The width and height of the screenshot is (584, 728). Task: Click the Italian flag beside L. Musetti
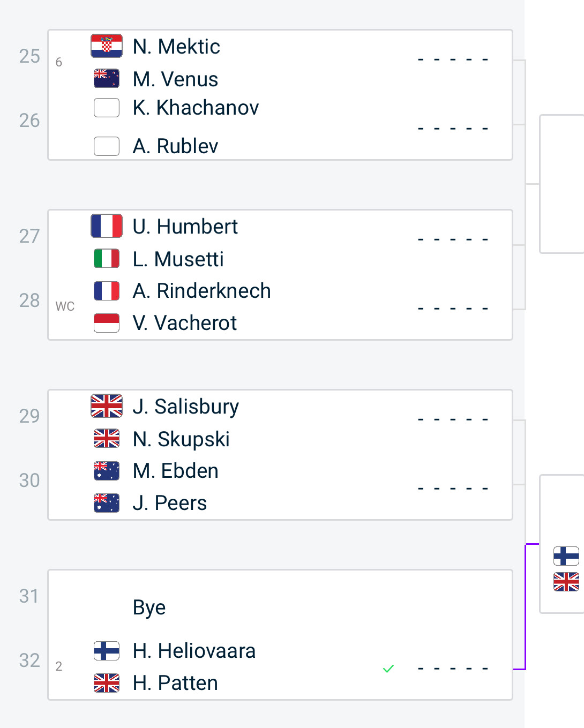107,259
